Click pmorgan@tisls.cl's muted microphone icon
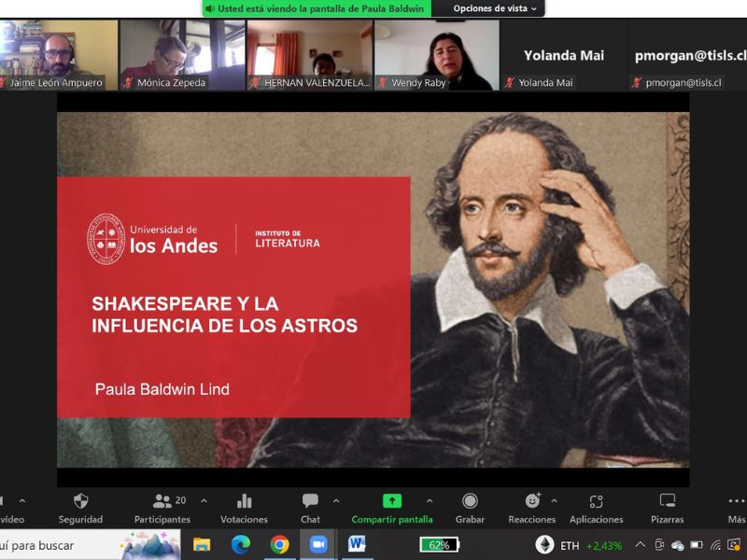 pyautogui.click(x=637, y=83)
